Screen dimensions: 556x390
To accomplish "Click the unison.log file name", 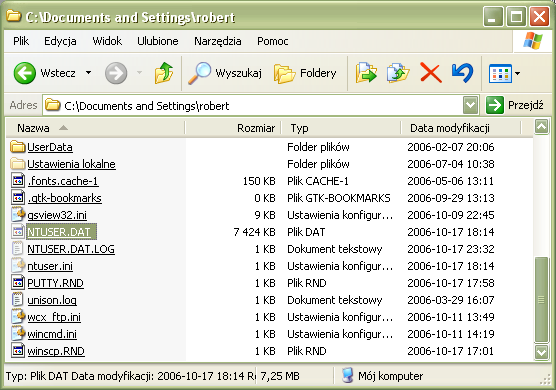I will (x=52, y=300).
